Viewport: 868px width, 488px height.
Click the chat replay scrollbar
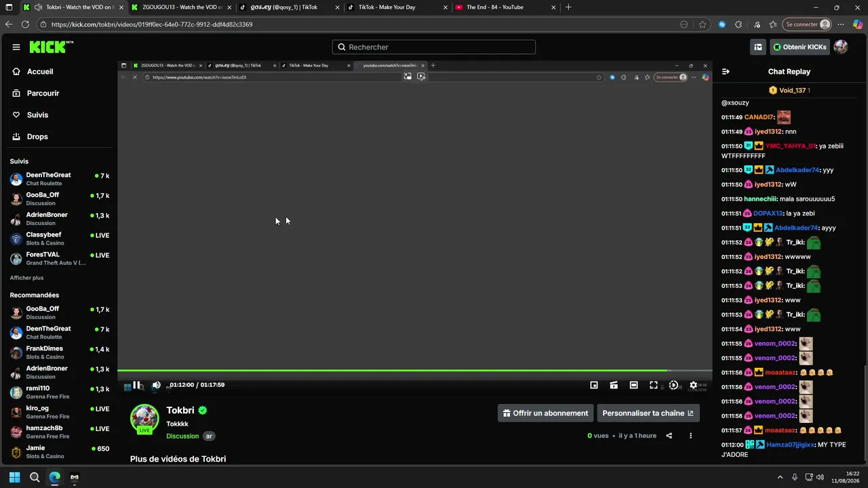pos(865,413)
